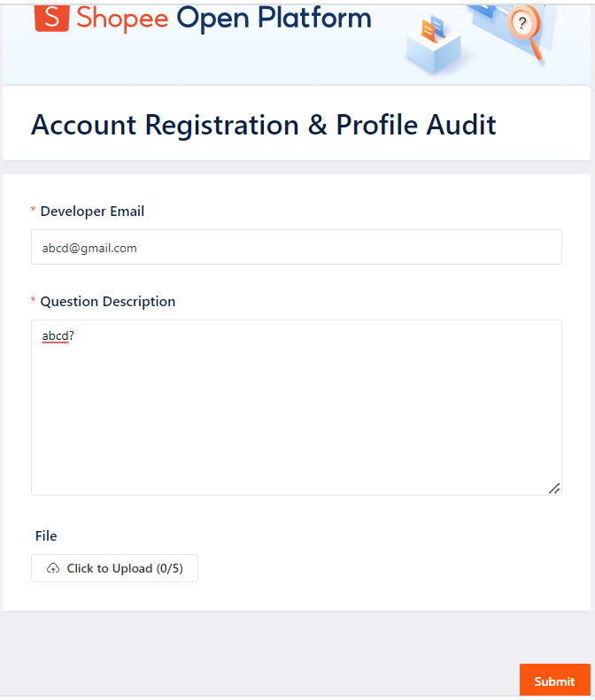Click the abcd@gmail.com email text

tap(89, 248)
